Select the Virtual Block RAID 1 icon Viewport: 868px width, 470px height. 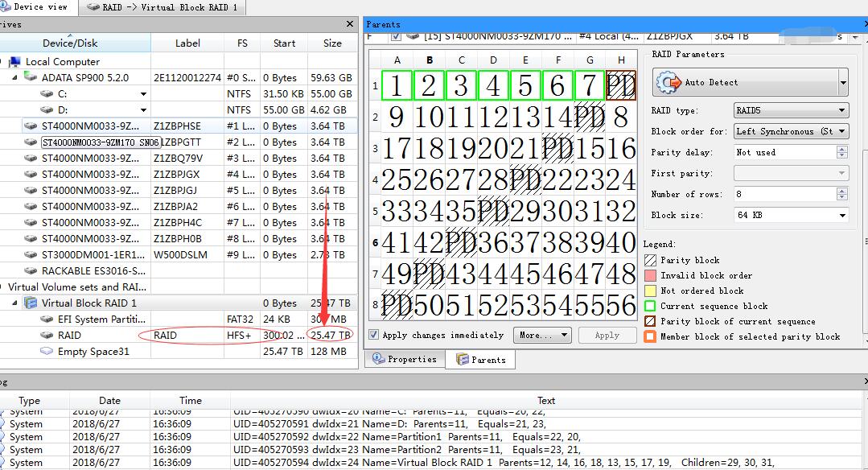coord(31,303)
